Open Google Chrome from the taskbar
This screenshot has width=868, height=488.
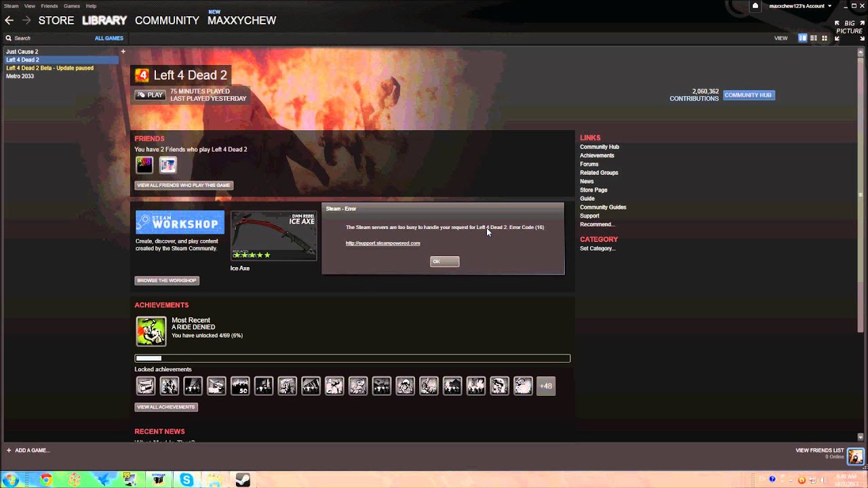(x=46, y=480)
